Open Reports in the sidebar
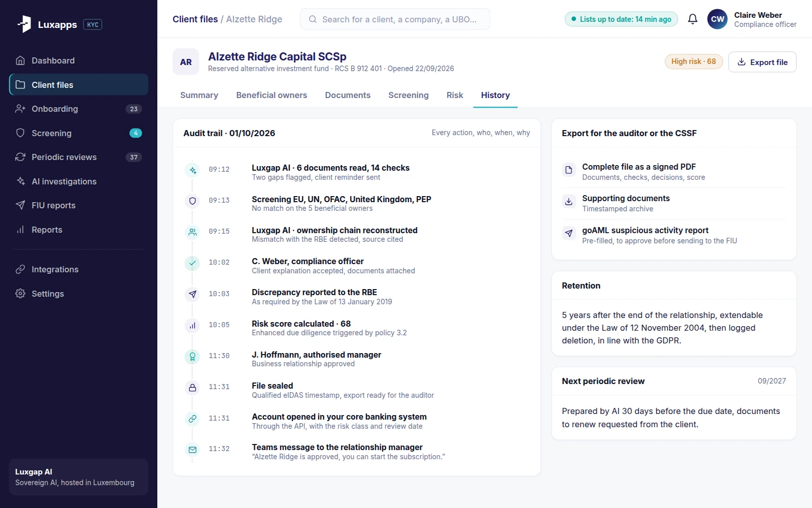Viewport: 812px width, 508px height. (79, 230)
